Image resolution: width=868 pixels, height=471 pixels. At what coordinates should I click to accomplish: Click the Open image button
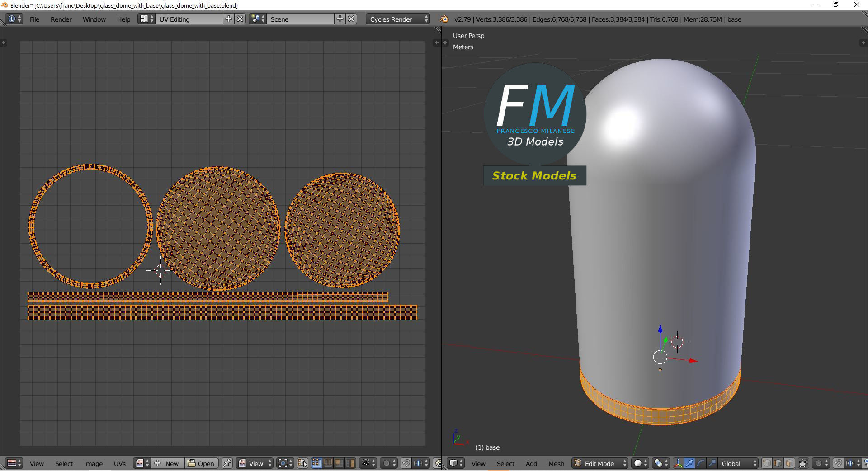coord(201,463)
